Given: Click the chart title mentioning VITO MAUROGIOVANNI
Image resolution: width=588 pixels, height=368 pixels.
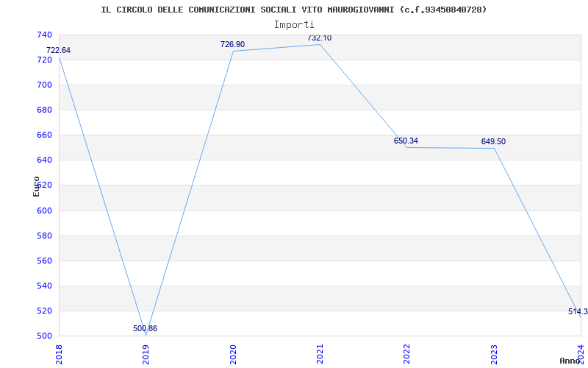Looking at the screenshot, I should [293, 10].
